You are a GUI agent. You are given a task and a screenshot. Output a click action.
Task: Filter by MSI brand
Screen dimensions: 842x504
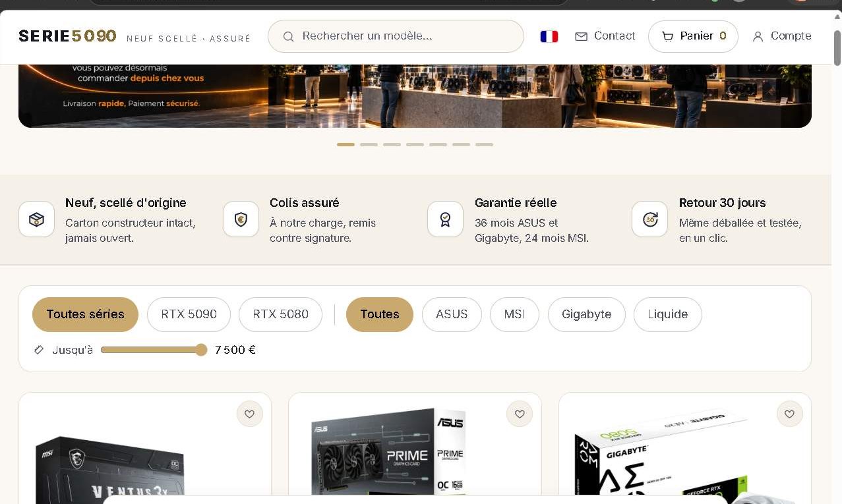coord(514,314)
